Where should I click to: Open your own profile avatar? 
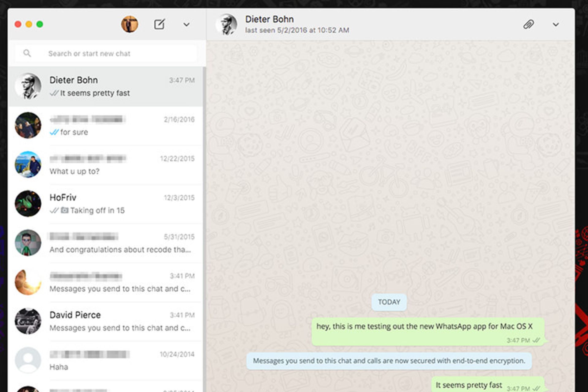[x=129, y=24]
